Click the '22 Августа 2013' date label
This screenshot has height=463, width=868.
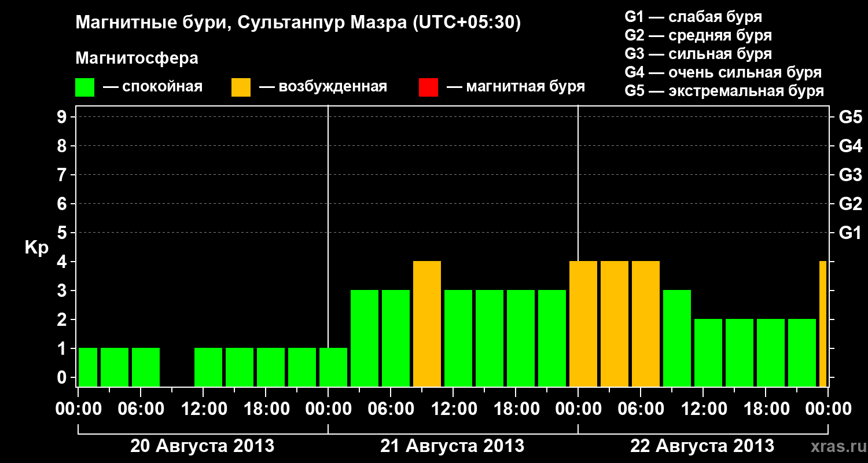coord(702,446)
